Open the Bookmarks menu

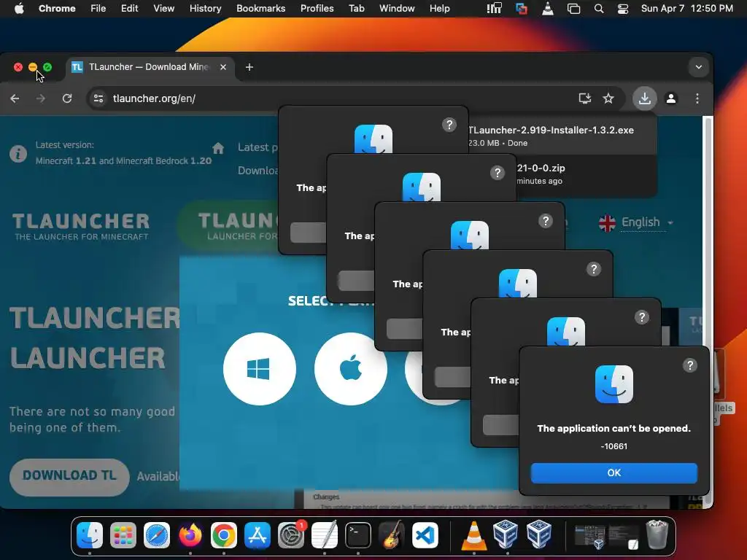[261, 9]
